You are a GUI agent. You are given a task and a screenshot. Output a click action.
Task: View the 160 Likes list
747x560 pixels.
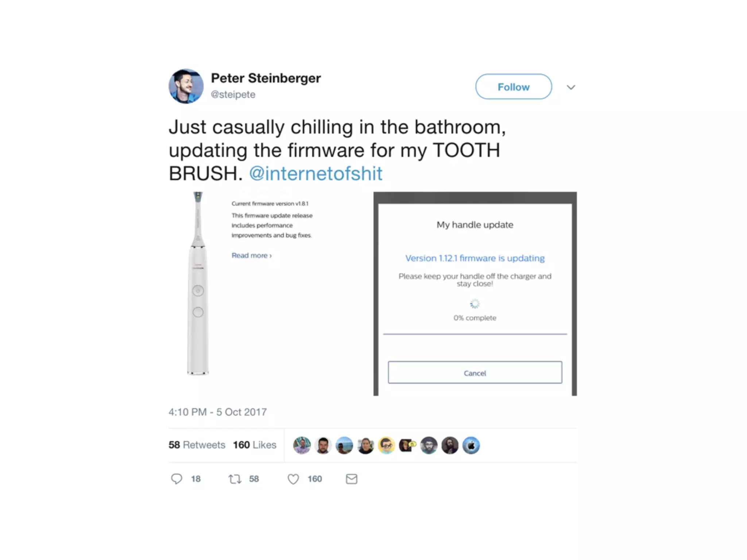255,445
